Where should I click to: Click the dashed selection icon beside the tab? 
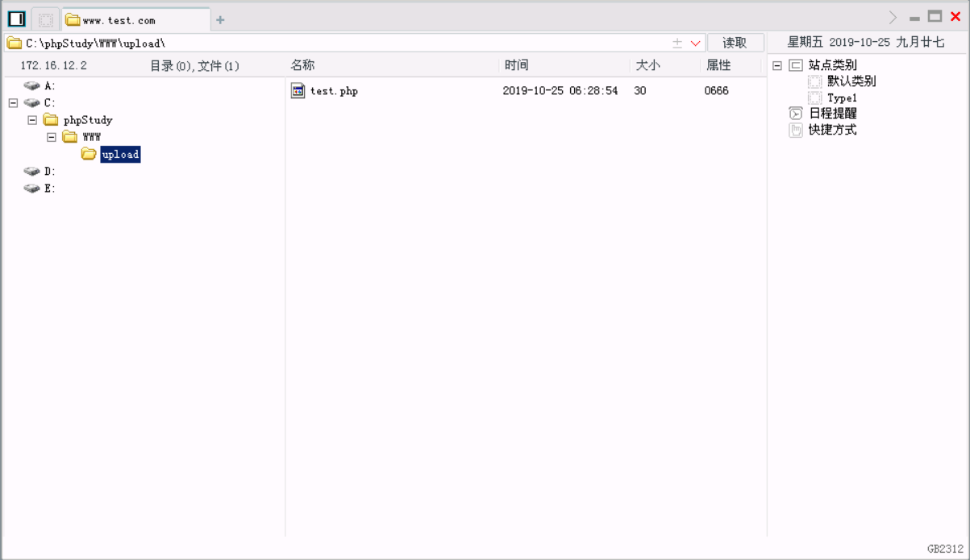(44, 18)
